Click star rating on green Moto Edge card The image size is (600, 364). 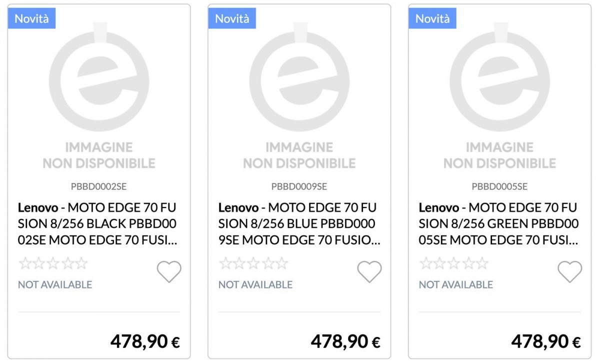(454, 263)
